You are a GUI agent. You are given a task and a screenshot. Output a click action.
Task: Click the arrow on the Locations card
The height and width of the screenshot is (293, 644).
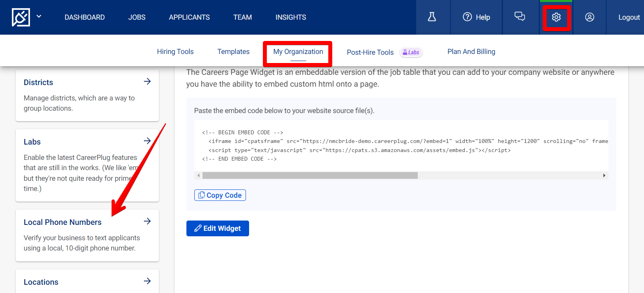tap(147, 281)
